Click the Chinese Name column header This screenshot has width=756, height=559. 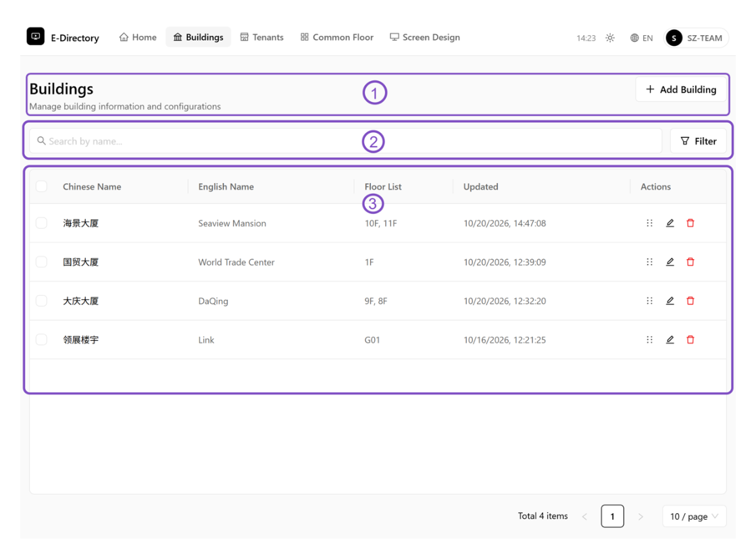92,186
